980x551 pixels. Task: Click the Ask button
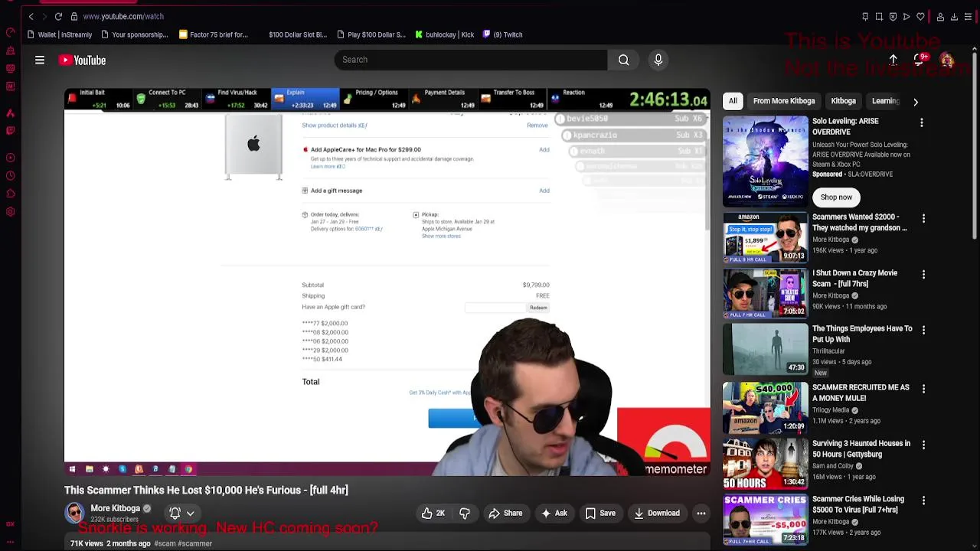[x=554, y=514]
